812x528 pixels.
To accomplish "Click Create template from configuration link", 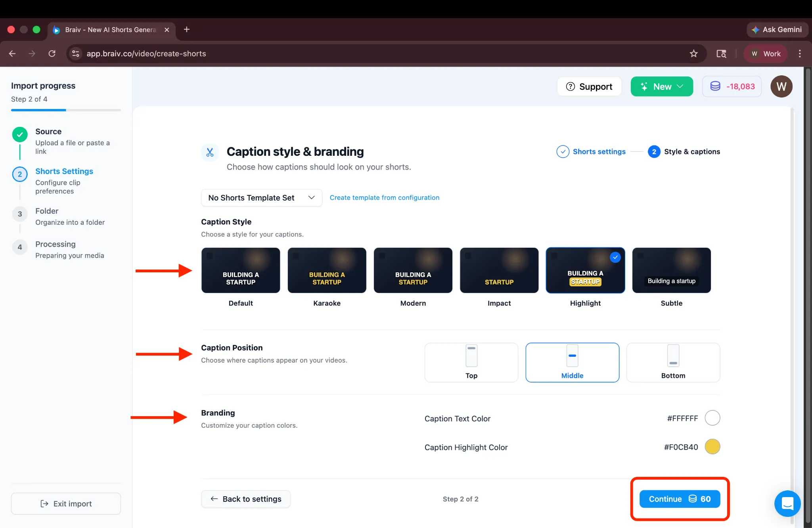I will click(384, 197).
